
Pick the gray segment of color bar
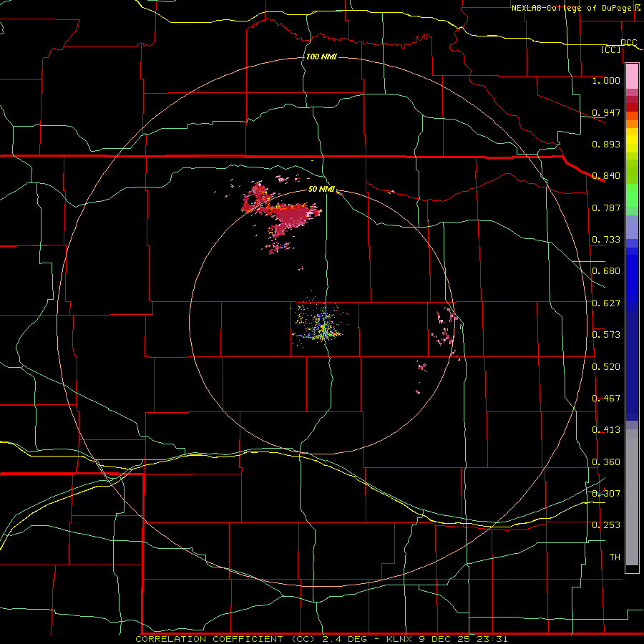632,497
